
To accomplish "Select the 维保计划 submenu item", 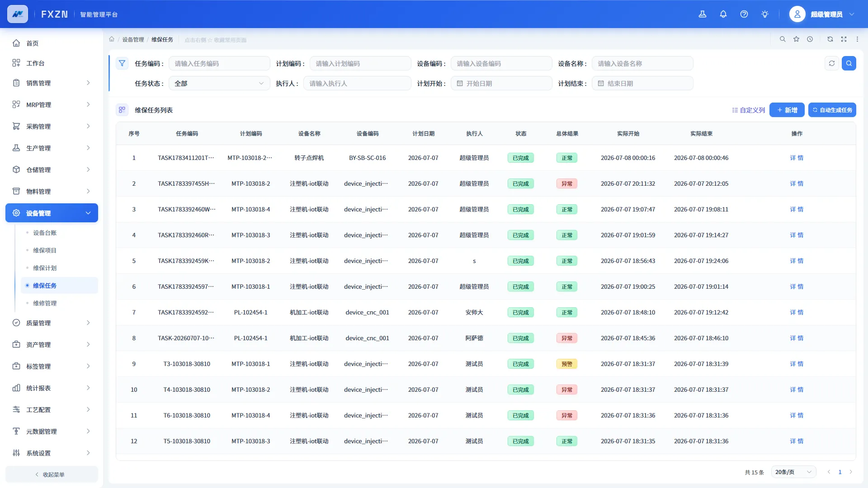I will coord(59,268).
